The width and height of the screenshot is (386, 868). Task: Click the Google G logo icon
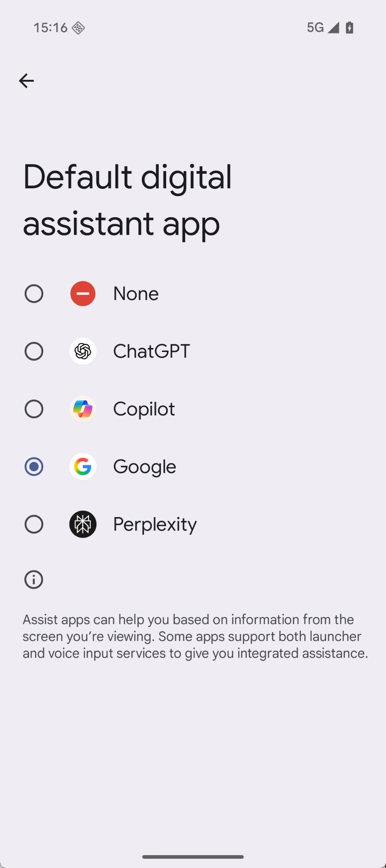(83, 467)
